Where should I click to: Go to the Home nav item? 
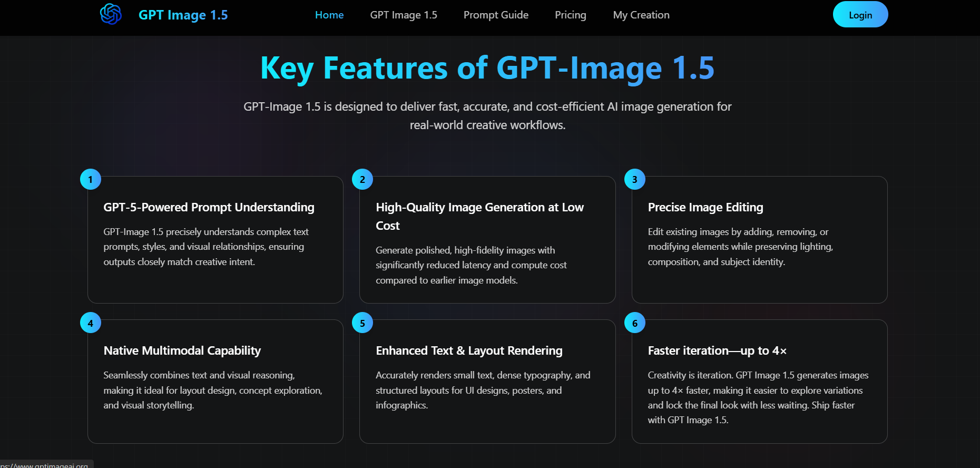tap(329, 15)
